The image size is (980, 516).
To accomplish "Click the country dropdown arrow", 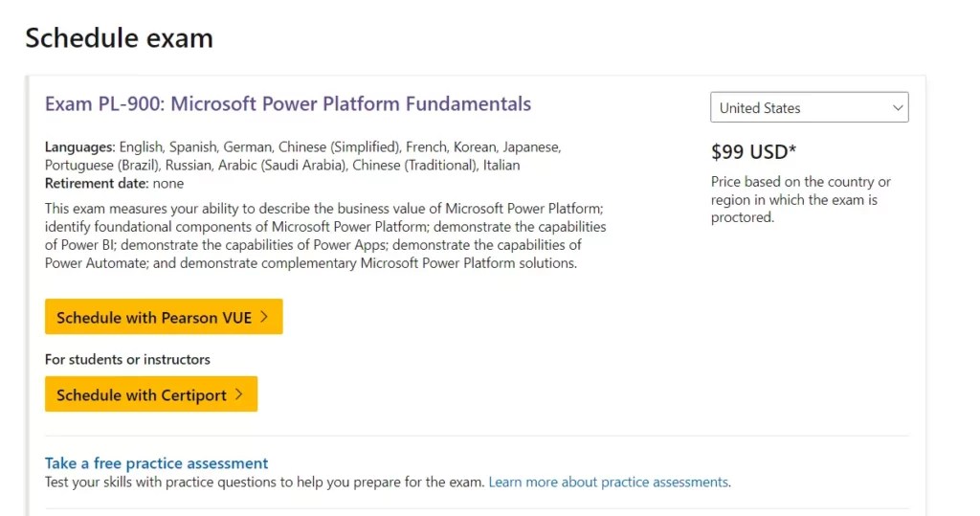I will click(x=898, y=108).
